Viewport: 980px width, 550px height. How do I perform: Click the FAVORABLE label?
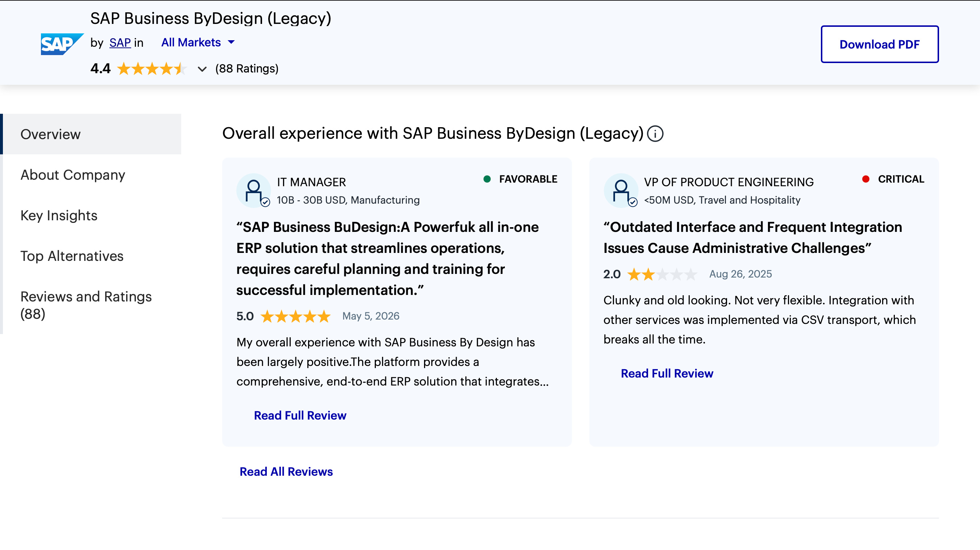tap(528, 179)
